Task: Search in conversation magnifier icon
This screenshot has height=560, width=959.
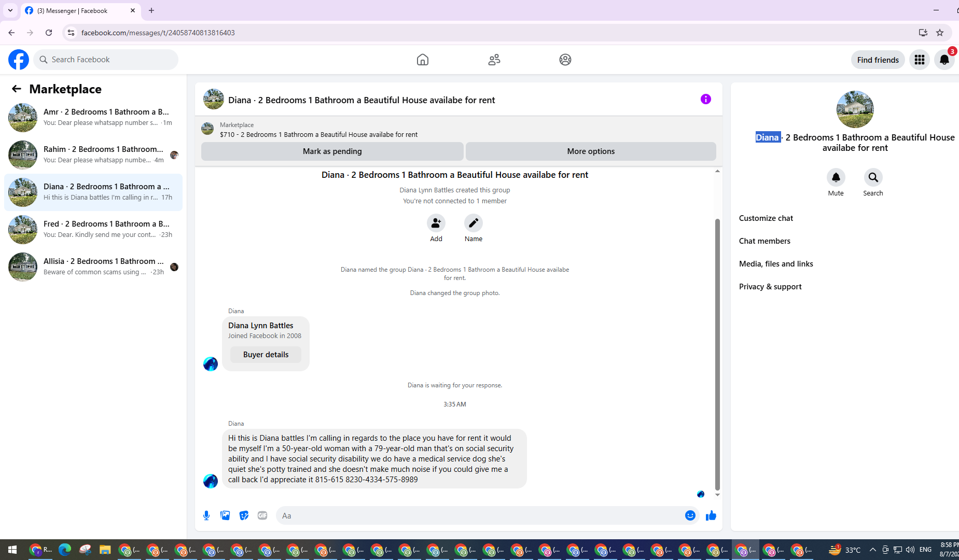Action: [873, 177]
